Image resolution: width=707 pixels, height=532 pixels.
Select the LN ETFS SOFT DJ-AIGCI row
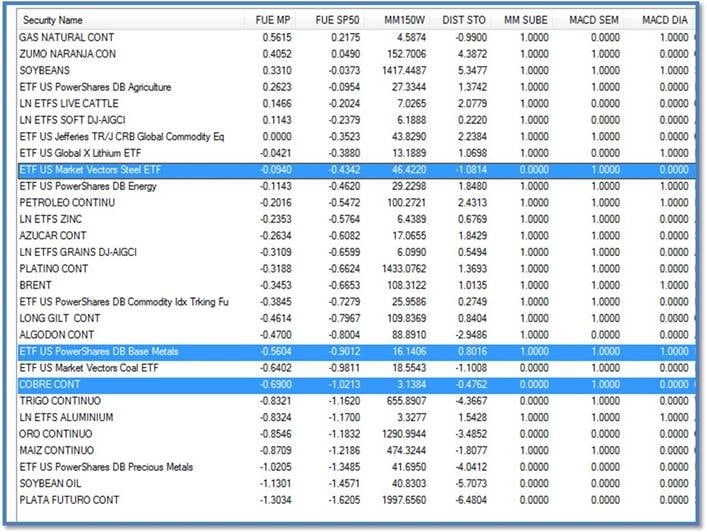click(x=356, y=120)
